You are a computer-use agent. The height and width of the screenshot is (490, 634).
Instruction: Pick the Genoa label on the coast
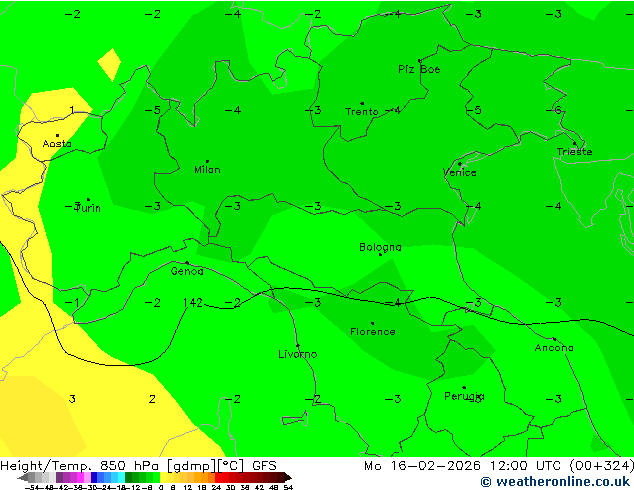point(187,271)
